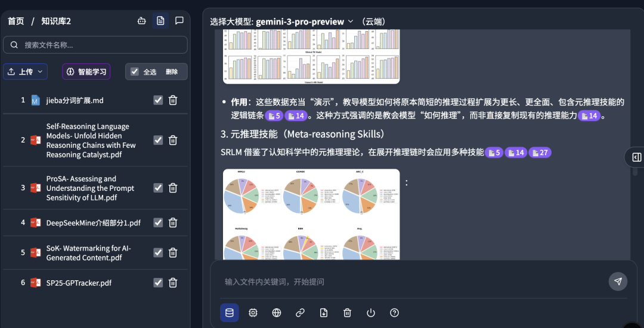This screenshot has width=644, height=328.
Task: Uncheck ProSA pdf checkbox
Action: point(158,188)
